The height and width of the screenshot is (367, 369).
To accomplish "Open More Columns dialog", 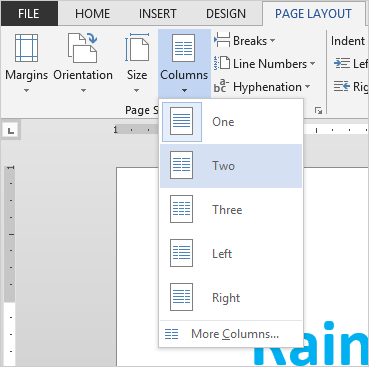I will (x=231, y=334).
